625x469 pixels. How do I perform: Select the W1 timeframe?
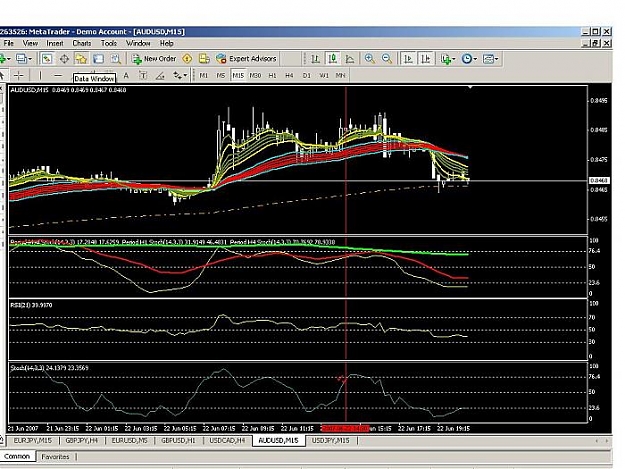coord(324,75)
